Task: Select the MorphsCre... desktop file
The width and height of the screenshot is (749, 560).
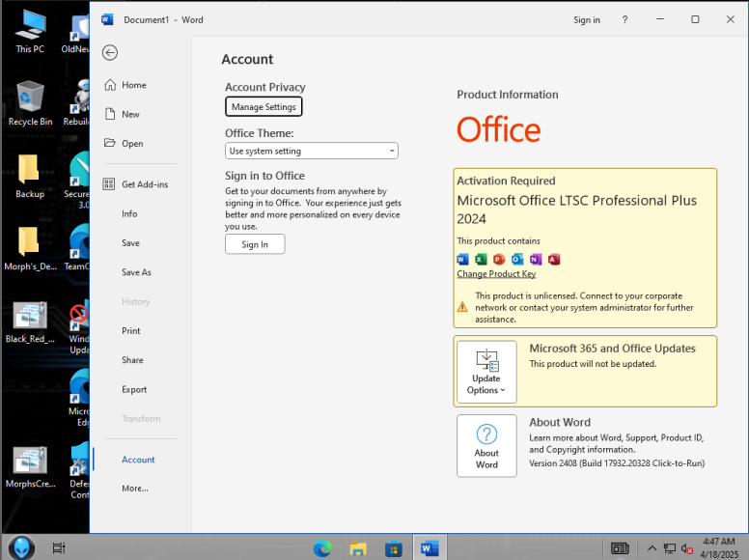Action: pos(30,466)
